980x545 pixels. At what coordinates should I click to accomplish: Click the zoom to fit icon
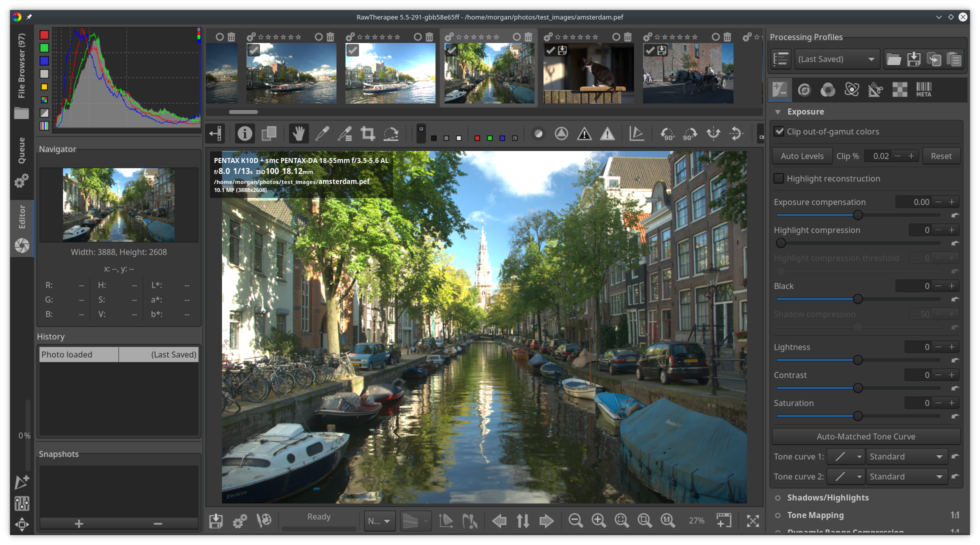tap(621, 520)
